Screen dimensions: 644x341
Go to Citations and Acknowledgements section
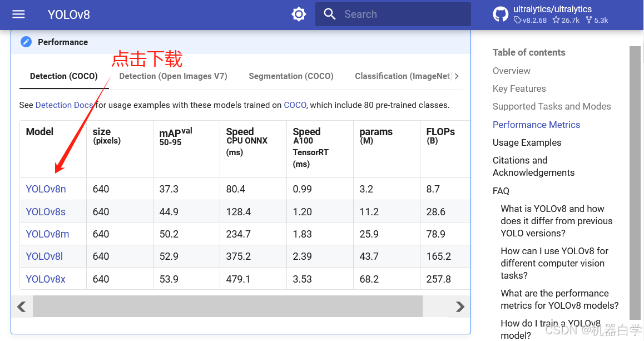coord(533,166)
